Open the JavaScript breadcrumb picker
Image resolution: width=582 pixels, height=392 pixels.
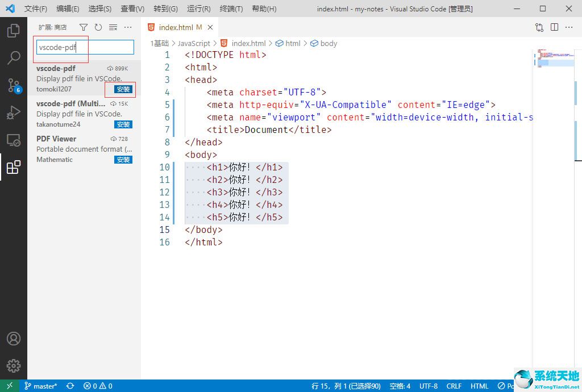(x=194, y=43)
